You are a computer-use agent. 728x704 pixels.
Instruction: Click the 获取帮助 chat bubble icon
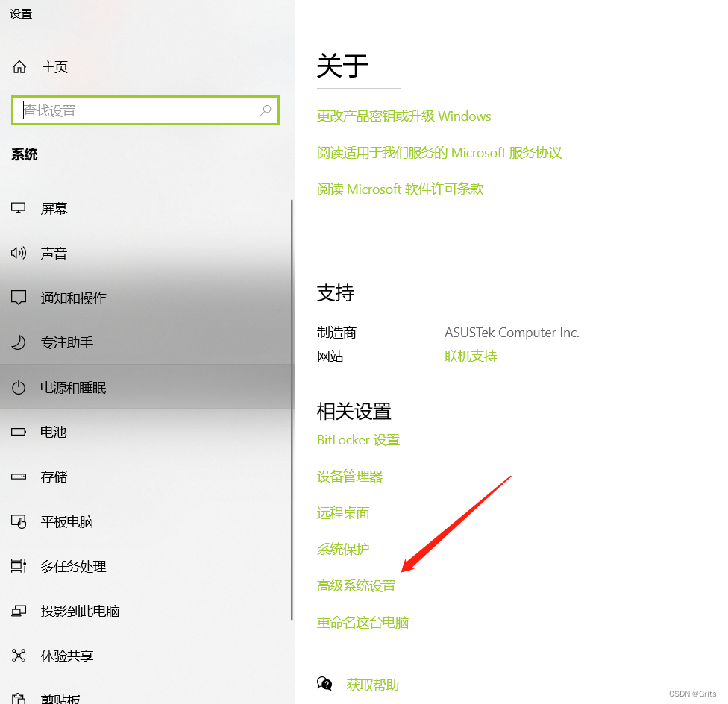point(324,684)
